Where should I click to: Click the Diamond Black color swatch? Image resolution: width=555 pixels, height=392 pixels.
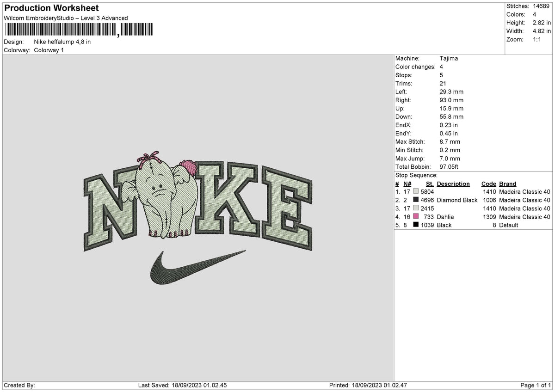coord(416,200)
